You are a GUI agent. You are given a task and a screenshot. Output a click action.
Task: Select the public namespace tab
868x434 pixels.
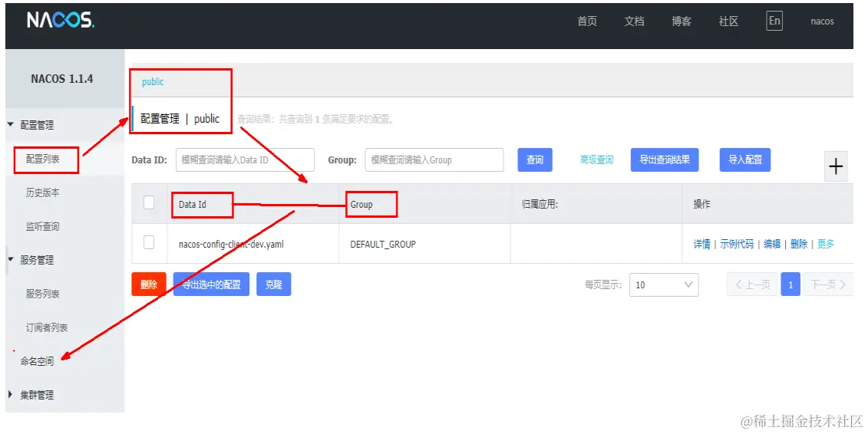coord(153,82)
